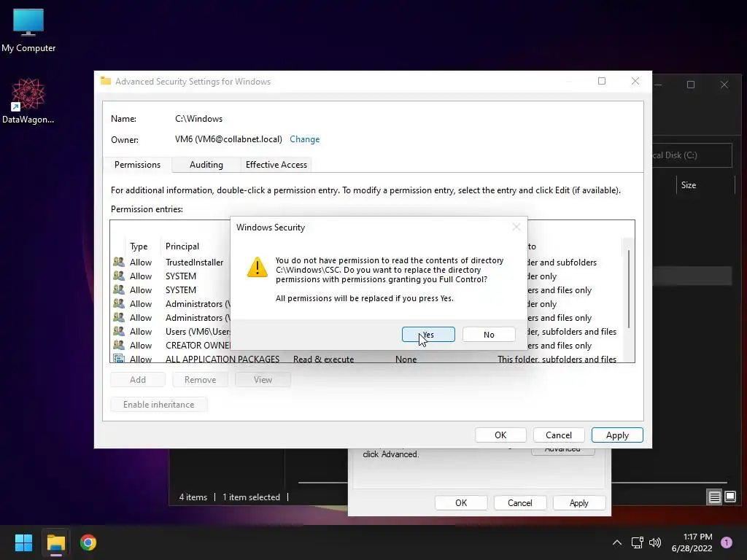Click address box in File Explorer

click(x=692, y=155)
